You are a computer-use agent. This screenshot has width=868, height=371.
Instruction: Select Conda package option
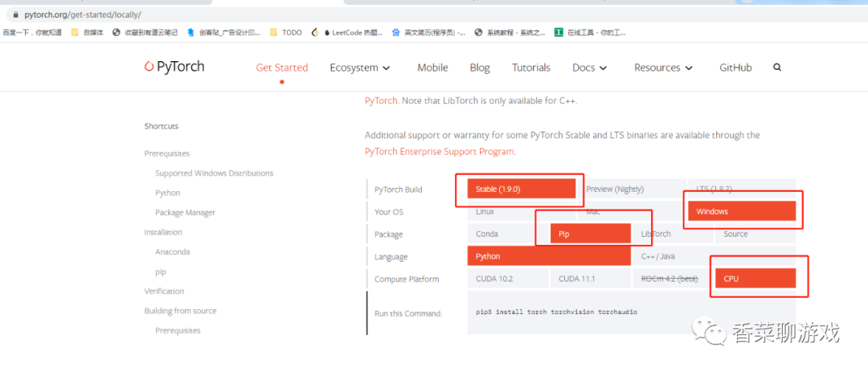pyautogui.click(x=508, y=234)
